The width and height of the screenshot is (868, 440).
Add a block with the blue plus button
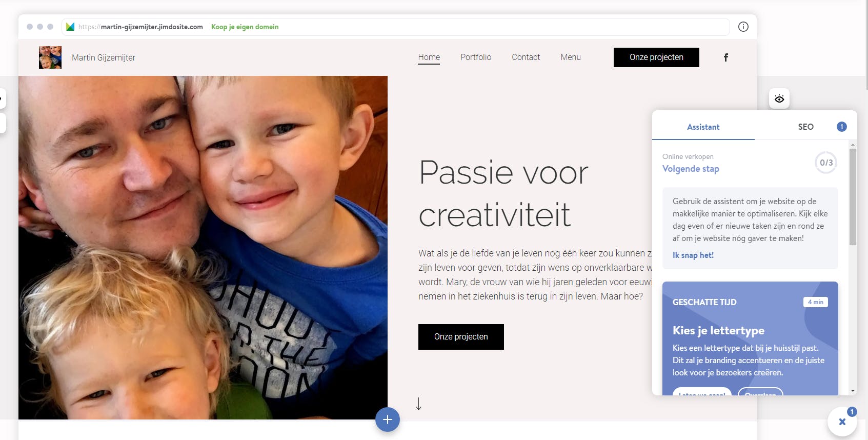click(388, 419)
